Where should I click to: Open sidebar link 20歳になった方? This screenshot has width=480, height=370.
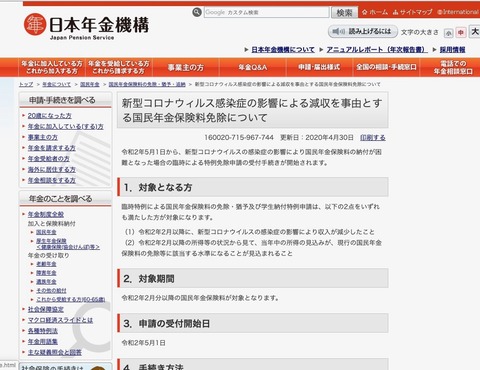(x=49, y=116)
